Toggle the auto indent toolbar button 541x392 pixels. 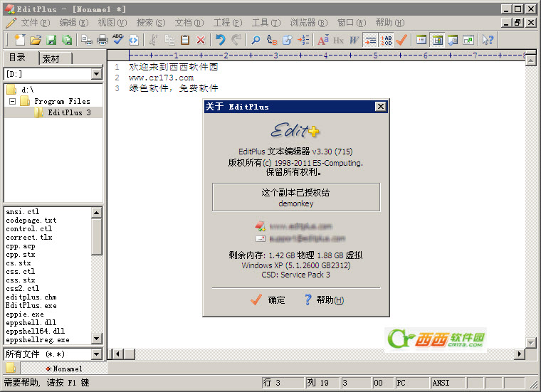[x=371, y=40]
